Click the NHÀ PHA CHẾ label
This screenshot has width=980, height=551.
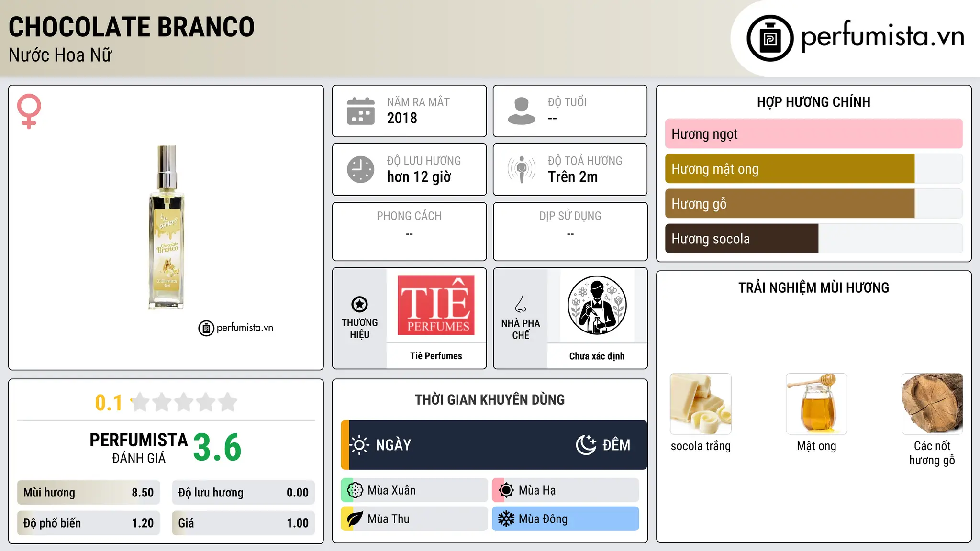coord(521,329)
